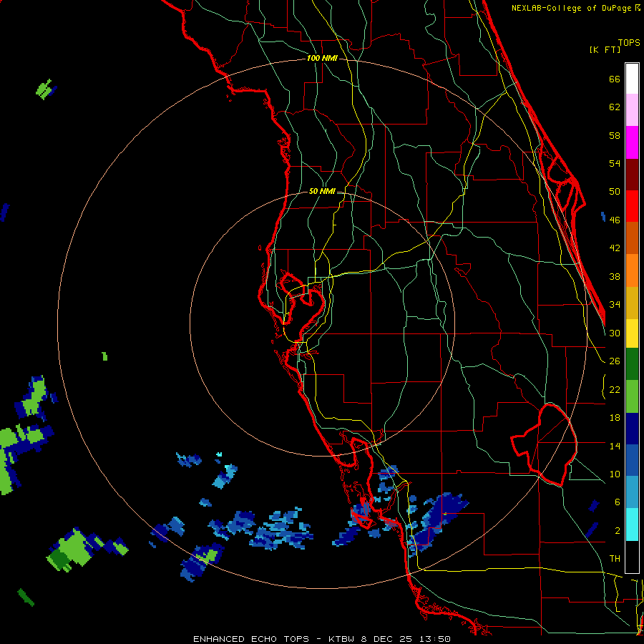The image size is (644, 644).
Task: Pick the medium blue legend swatch
Action: (632, 461)
